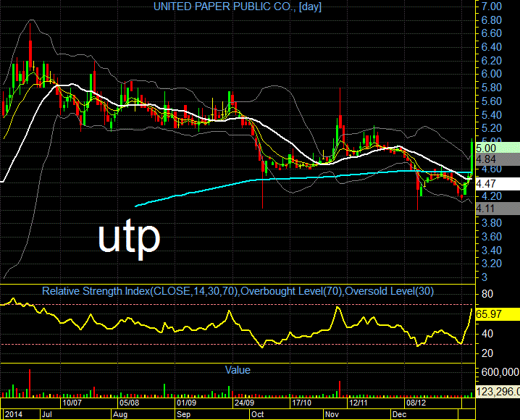The height and width of the screenshot is (420, 520).
Task: Click the 08/12 date marker
Action: (x=416, y=403)
